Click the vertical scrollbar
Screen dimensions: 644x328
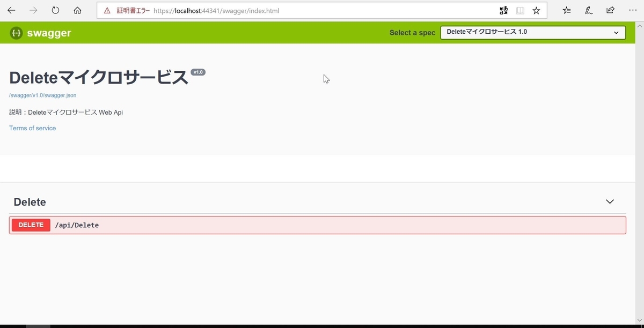coord(641,161)
